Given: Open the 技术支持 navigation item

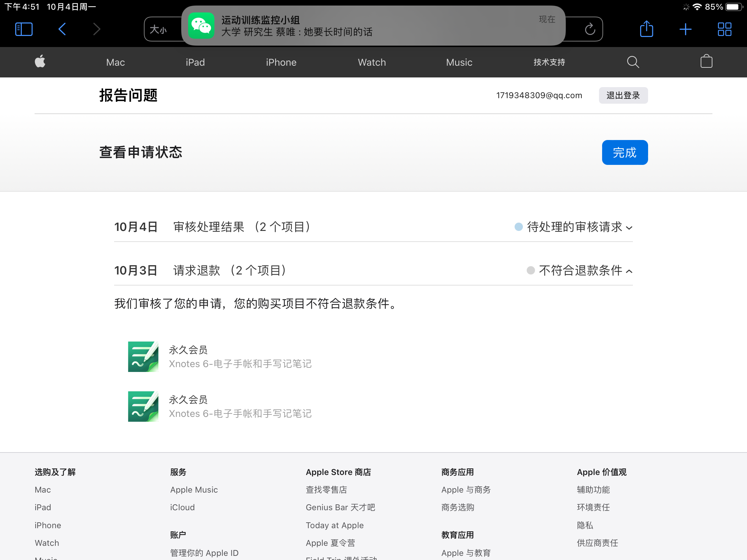Looking at the screenshot, I should click(549, 62).
